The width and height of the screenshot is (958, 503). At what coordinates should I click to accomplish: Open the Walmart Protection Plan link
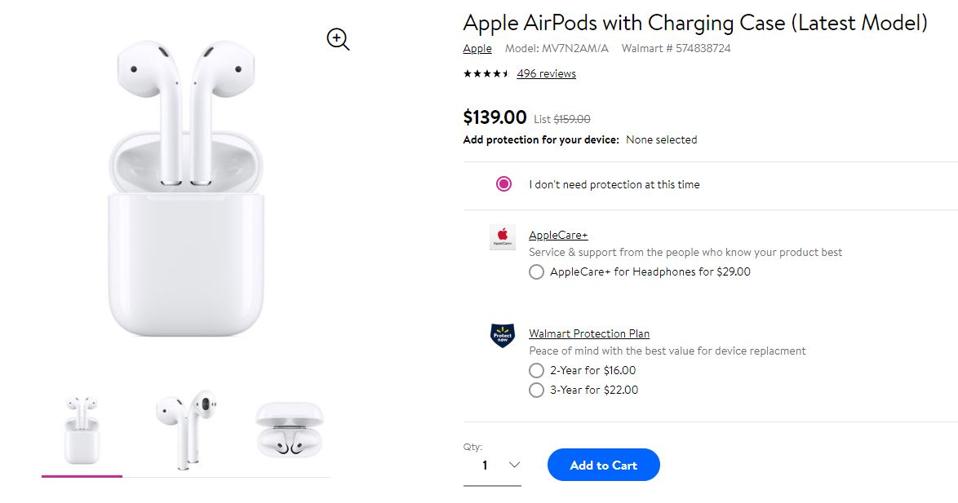[x=589, y=333]
